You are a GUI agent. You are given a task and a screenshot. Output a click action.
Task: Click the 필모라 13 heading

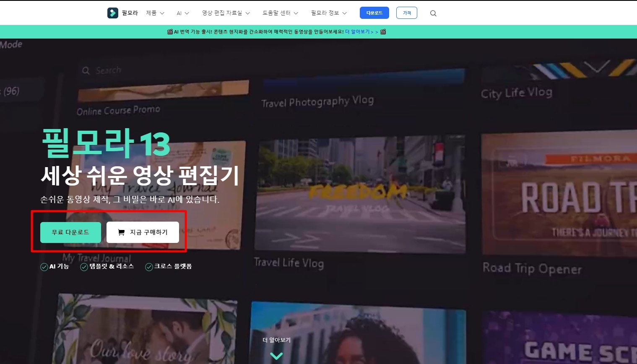(x=106, y=143)
